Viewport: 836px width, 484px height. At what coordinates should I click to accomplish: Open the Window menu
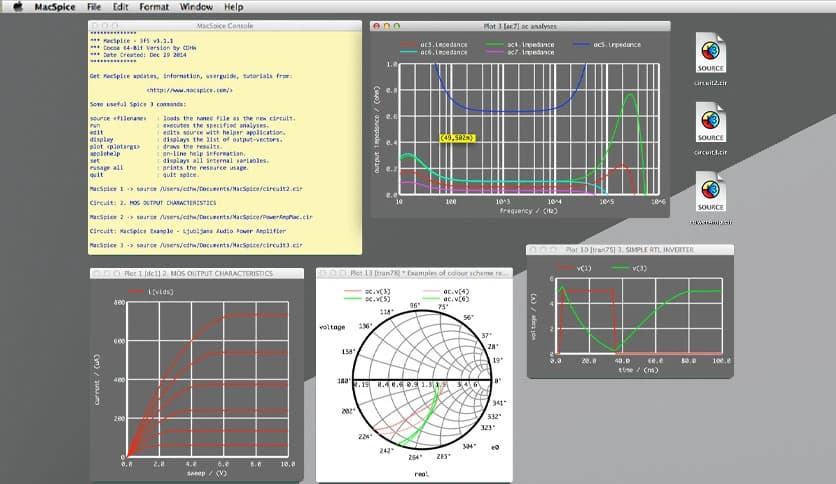(x=197, y=7)
